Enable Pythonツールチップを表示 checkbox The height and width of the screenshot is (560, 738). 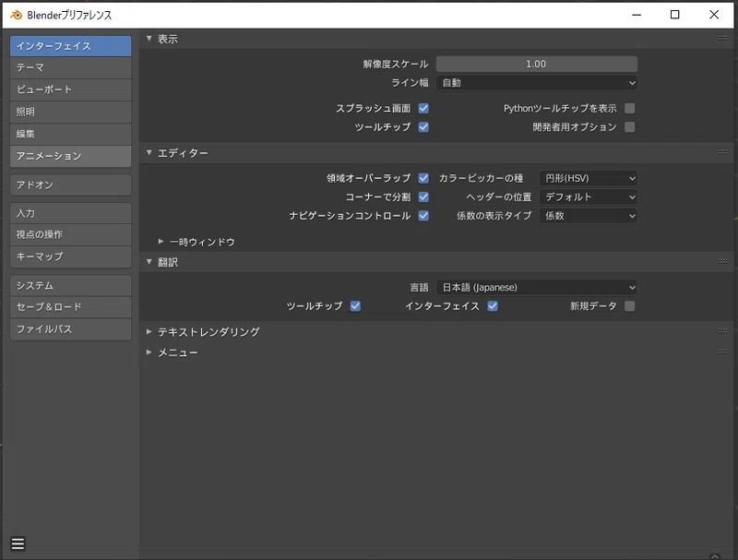tap(630, 108)
